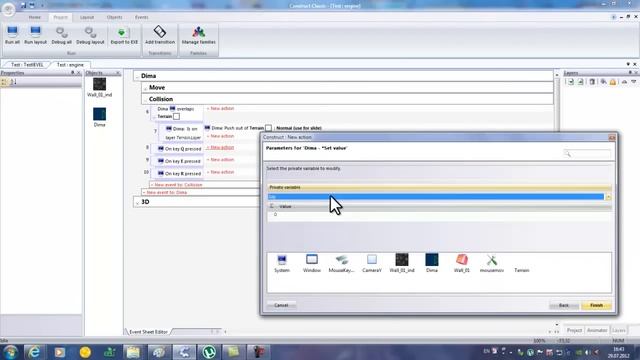Screen dimensions: 640x360
Task: Pick the Wall_01 object in the dialog
Action: click(462, 263)
